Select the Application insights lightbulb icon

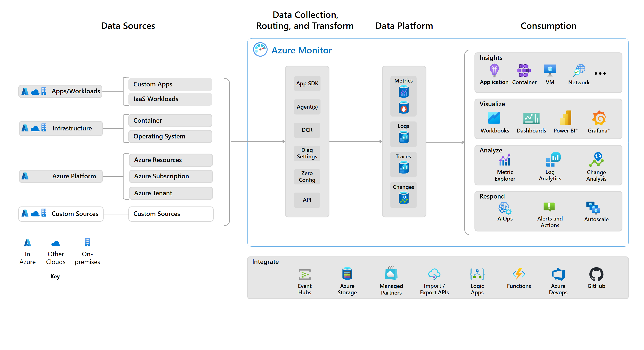[x=494, y=70]
